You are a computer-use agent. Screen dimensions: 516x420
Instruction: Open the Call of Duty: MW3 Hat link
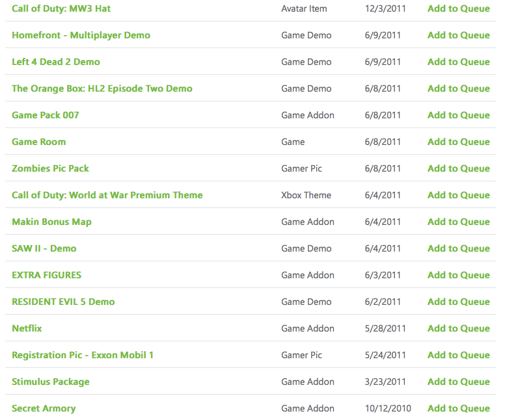tap(61, 8)
